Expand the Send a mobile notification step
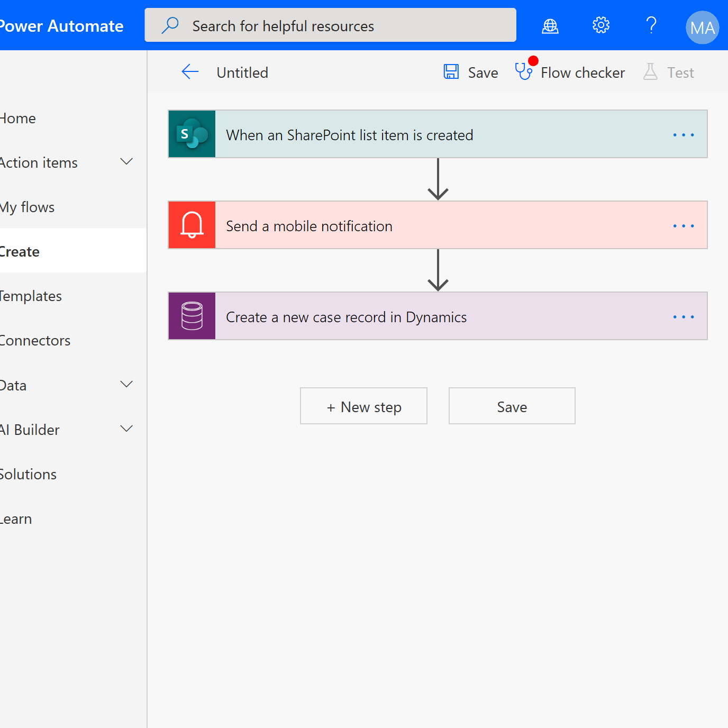The width and height of the screenshot is (728, 728). [438, 225]
